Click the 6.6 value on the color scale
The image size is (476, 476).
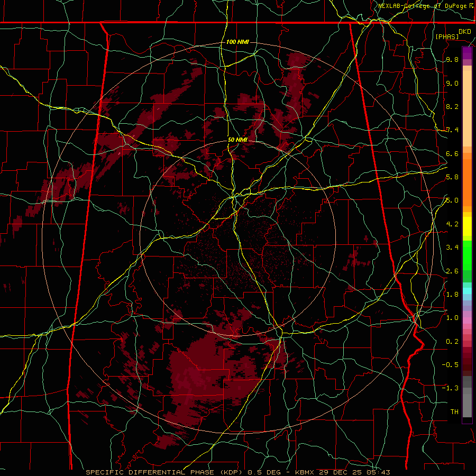point(452,153)
